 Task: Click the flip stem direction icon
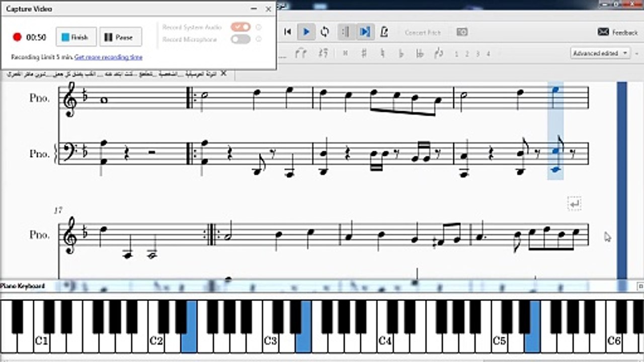[438, 53]
